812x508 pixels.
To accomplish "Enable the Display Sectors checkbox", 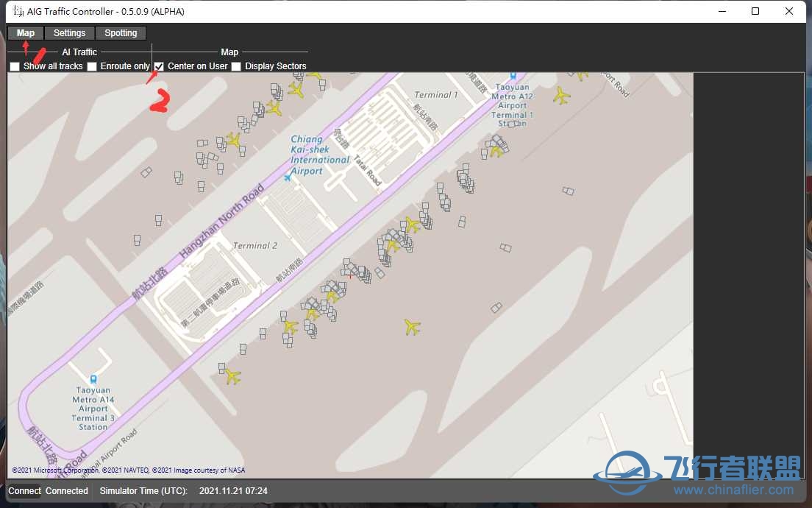I will (236, 66).
